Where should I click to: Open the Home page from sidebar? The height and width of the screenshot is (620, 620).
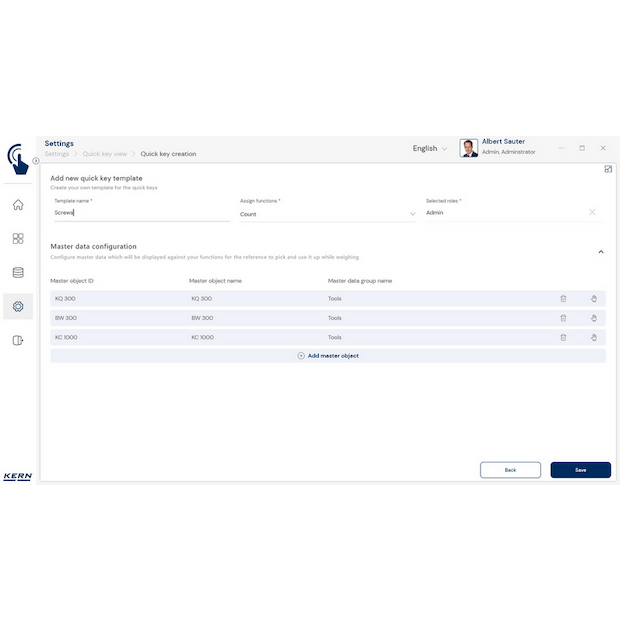[x=18, y=205]
